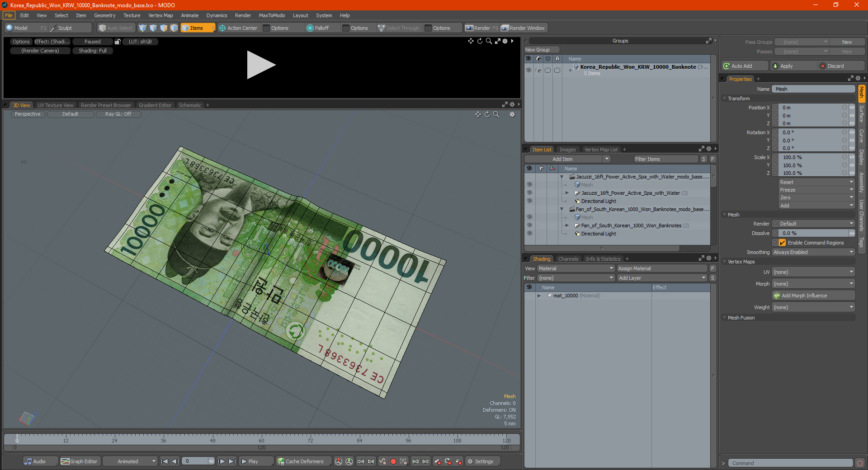The height and width of the screenshot is (470, 868).
Task: Toggle visibility of Fan banknotes Directional Light
Action: (529, 234)
